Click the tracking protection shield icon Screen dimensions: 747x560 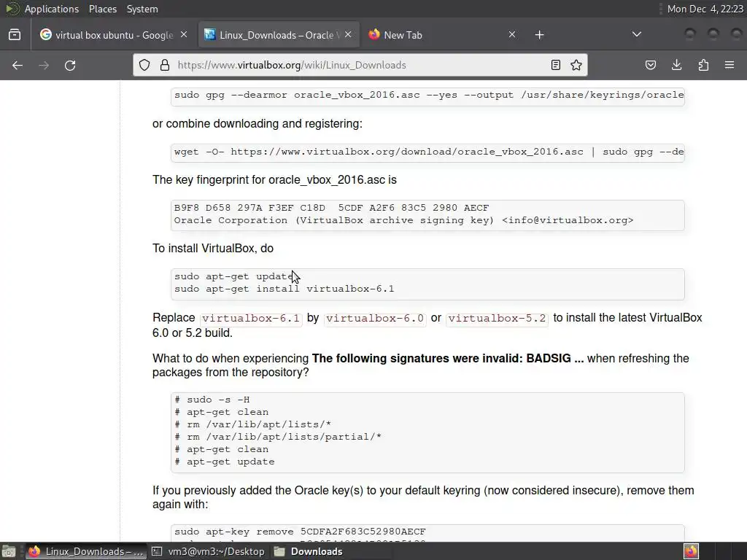(144, 65)
